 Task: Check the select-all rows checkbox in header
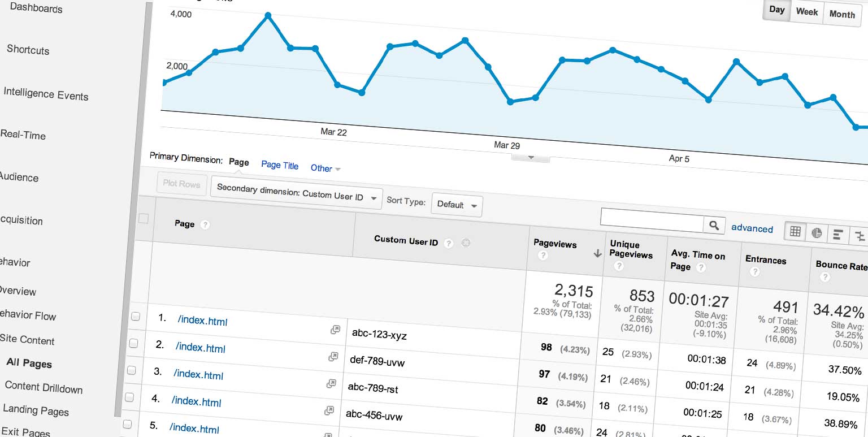point(144,218)
